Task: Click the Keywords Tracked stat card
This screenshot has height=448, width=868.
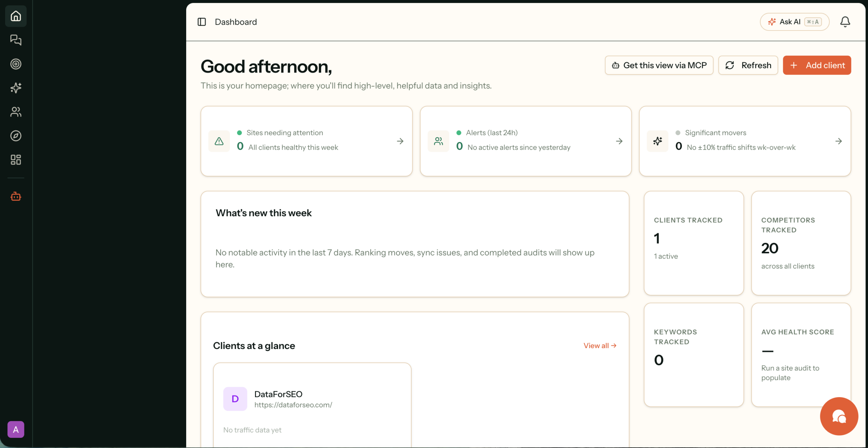Action: coord(694,355)
